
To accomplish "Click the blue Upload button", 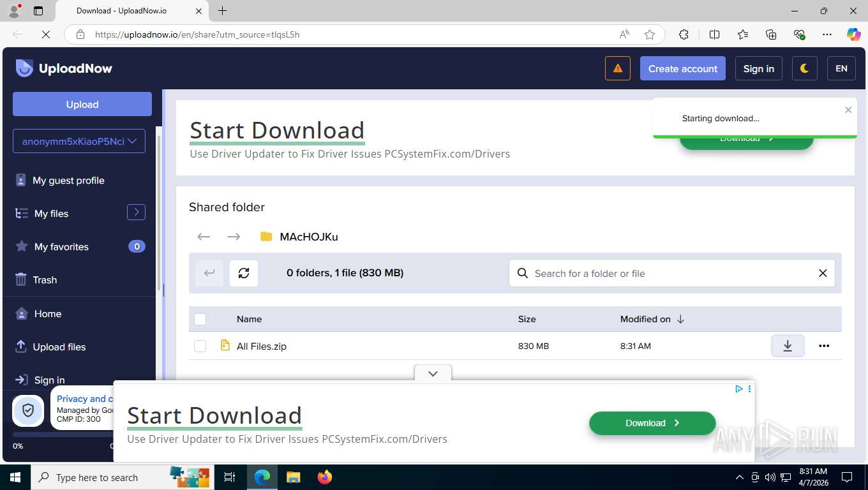I will [82, 104].
